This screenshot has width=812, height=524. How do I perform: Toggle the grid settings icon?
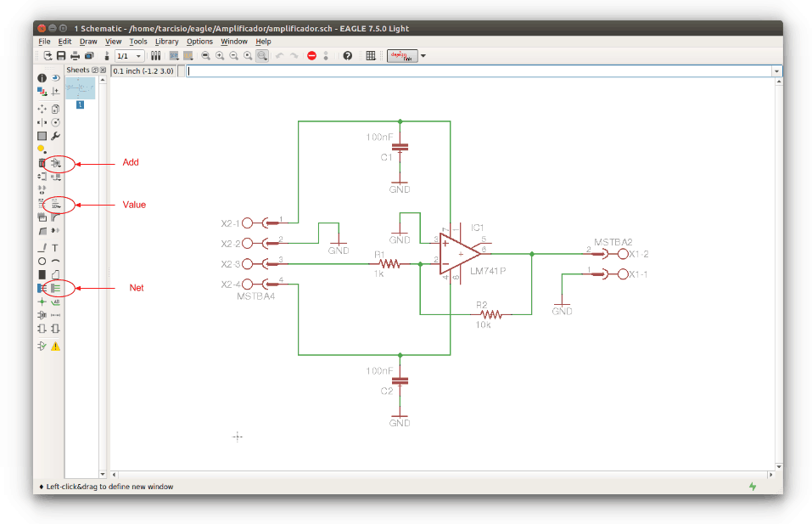(371, 56)
